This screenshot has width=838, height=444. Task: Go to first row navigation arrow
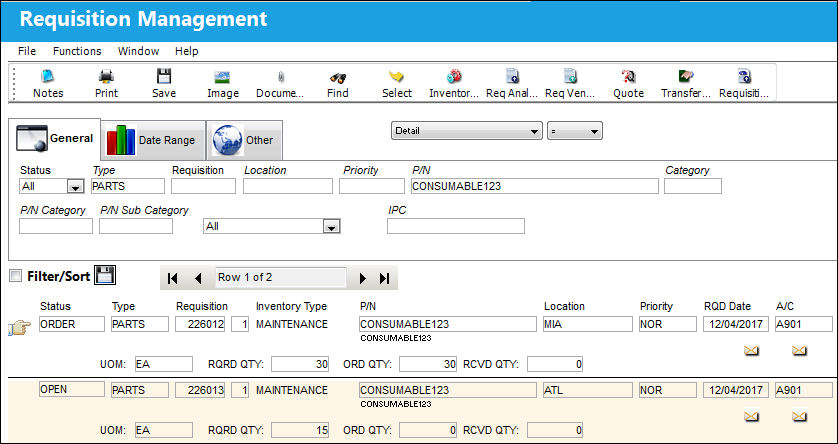tap(172, 278)
